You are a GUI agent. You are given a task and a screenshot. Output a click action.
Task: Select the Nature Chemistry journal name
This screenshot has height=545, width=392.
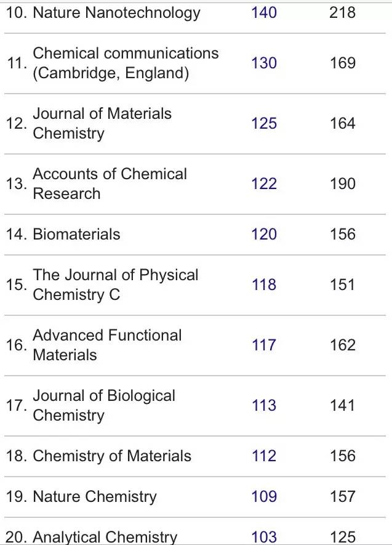(94, 496)
